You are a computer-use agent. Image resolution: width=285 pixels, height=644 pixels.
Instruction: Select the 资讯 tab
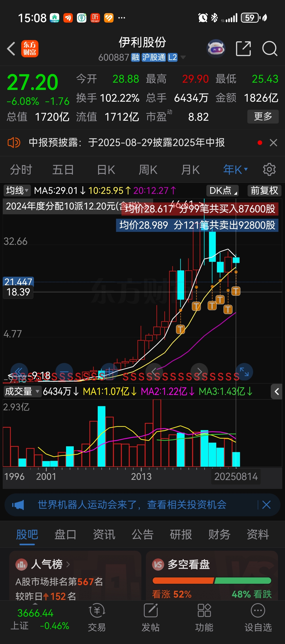[104, 535]
